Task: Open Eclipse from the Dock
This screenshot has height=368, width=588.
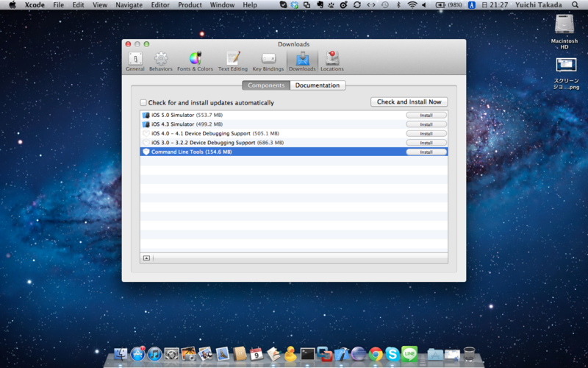Action: [x=359, y=354]
